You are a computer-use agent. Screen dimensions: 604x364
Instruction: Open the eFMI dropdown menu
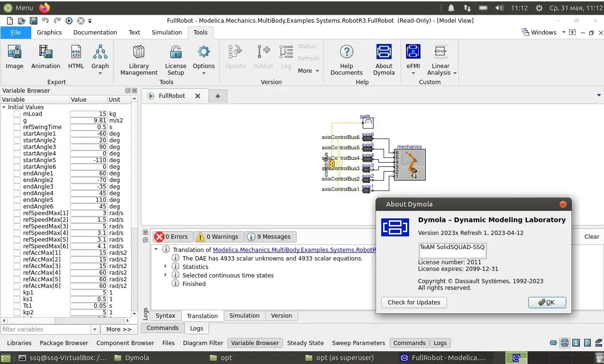coord(413,73)
